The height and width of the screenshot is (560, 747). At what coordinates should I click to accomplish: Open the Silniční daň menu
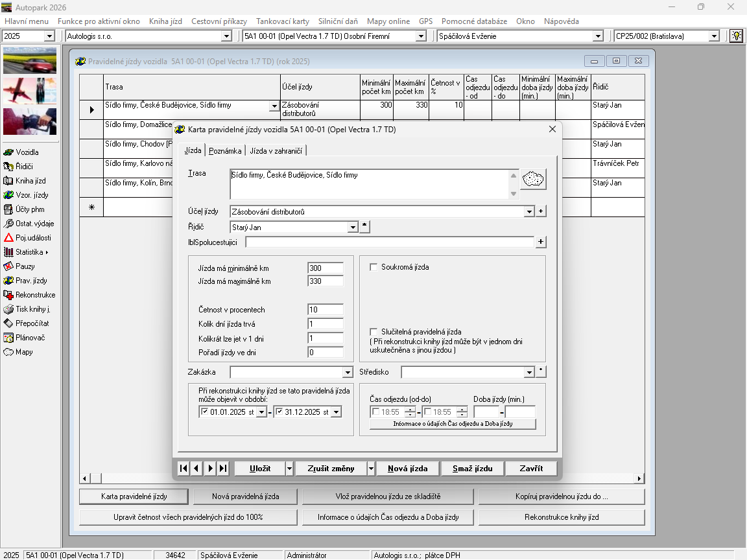[x=338, y=21]
